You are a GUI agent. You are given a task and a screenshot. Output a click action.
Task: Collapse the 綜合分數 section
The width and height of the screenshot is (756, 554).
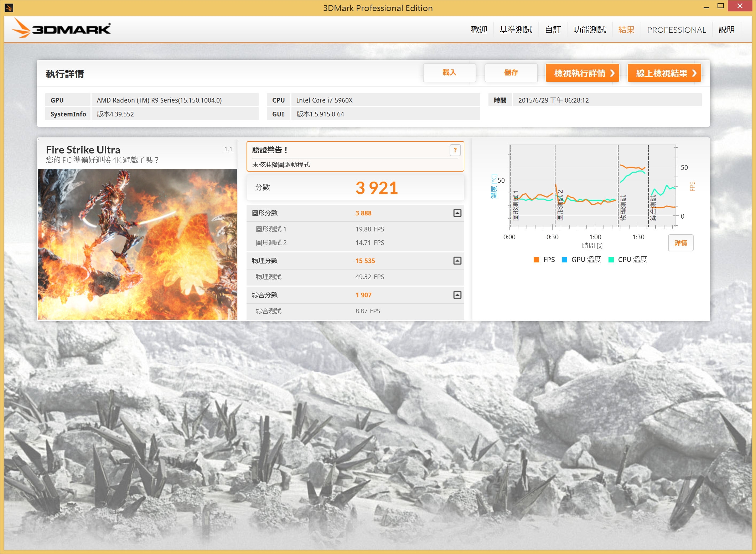tap(457, 295)
